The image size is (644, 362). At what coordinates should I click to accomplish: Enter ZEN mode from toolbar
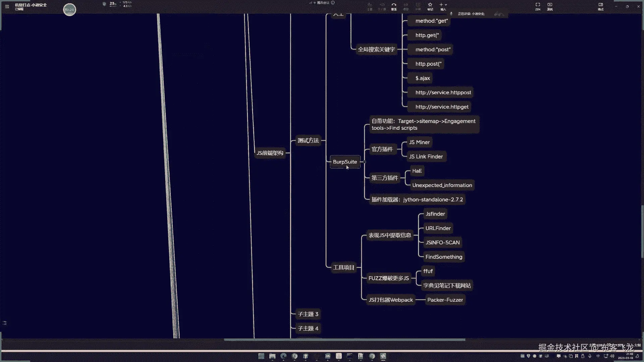[x=538, y=6]
